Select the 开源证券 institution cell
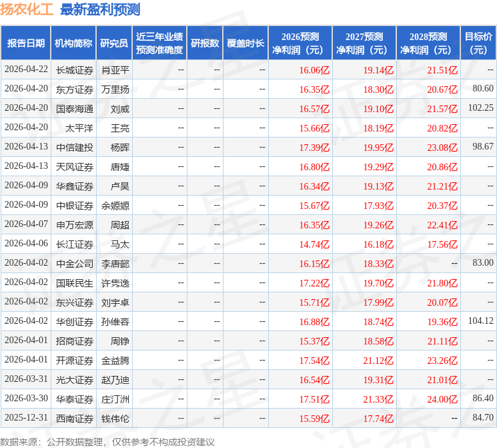497x448 pixels. tap(75, 361)
